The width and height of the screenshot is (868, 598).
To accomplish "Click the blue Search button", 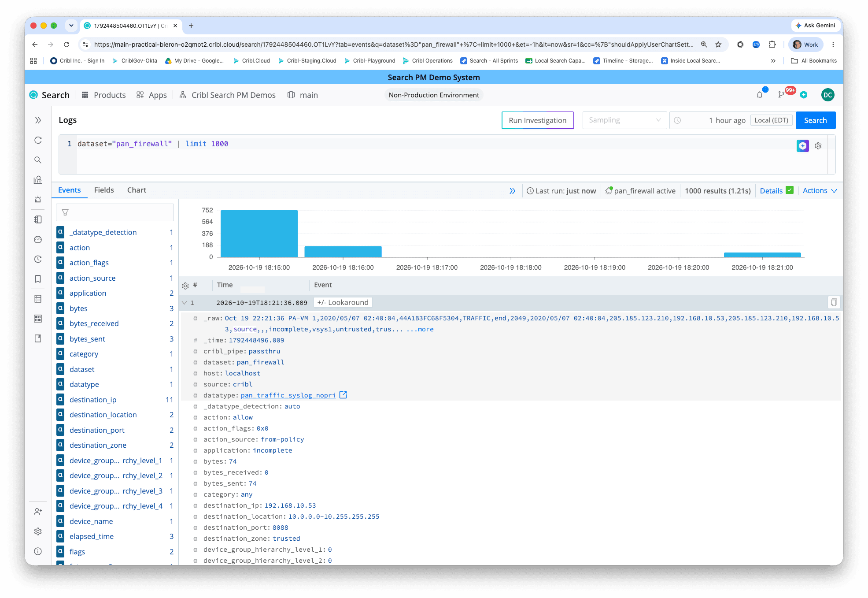I will [815, 120].
